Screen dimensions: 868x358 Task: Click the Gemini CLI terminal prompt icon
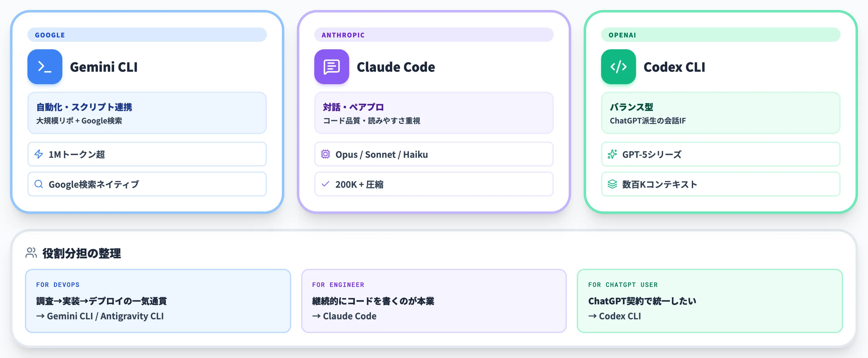(x=45, y=67)
